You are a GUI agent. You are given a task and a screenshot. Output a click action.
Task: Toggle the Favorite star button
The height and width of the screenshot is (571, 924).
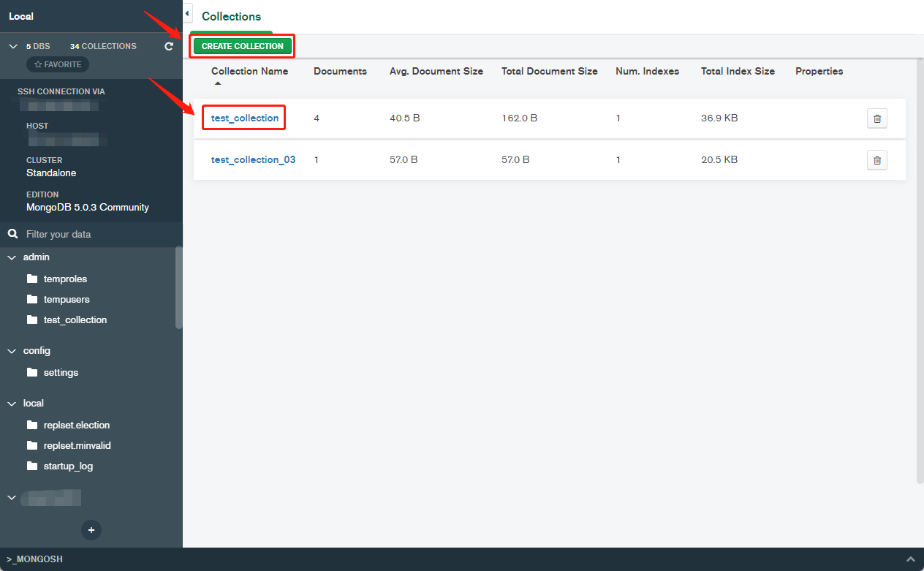(58, 64)
